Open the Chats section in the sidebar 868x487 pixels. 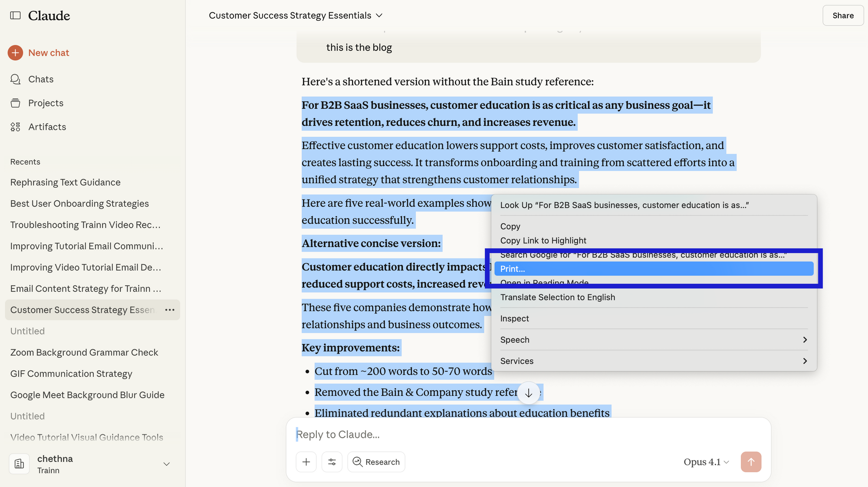(41, 79)
